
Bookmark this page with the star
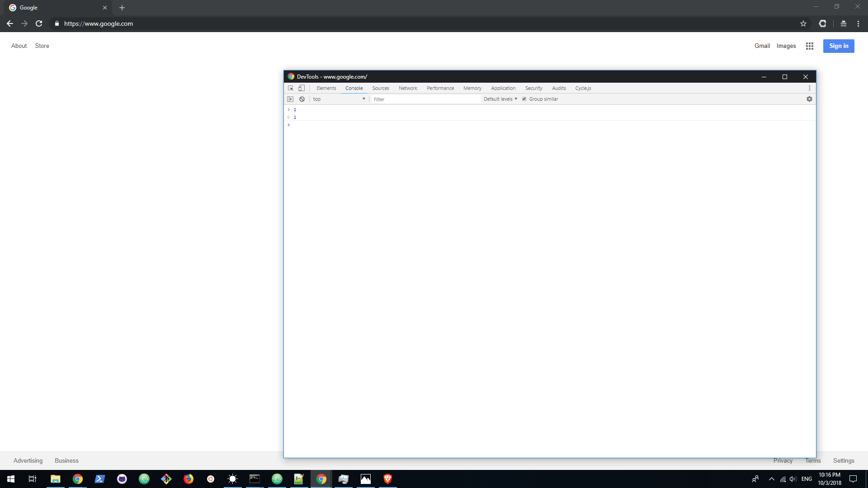(803, 23)
